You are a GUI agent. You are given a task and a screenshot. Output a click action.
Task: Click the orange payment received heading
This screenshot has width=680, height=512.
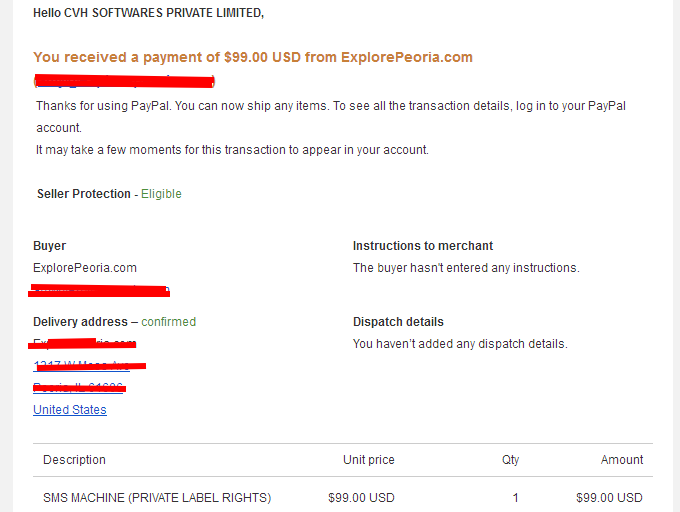coord(253,57)
